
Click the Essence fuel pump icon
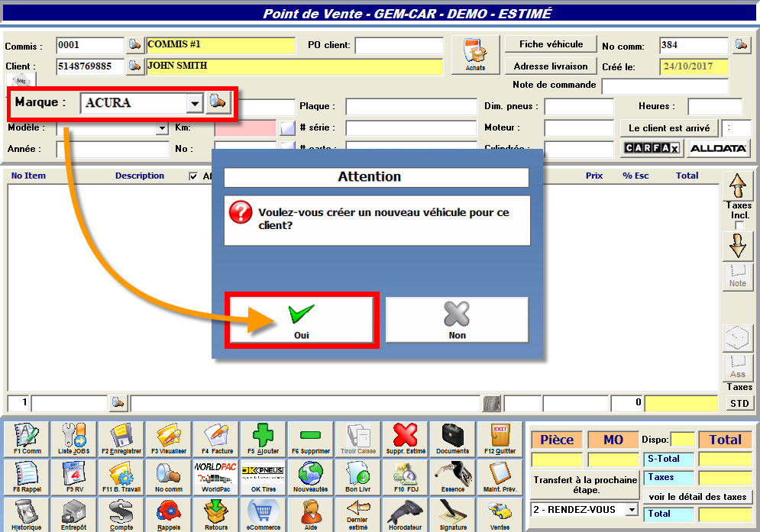point(453,477)
